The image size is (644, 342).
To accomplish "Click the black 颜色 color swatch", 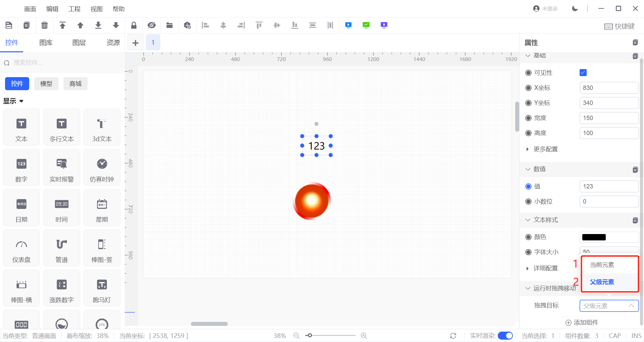I will 594,237.
